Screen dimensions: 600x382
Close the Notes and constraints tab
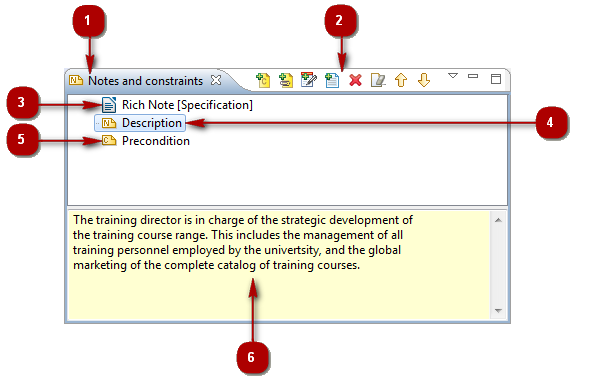click(x=216, y=80)
